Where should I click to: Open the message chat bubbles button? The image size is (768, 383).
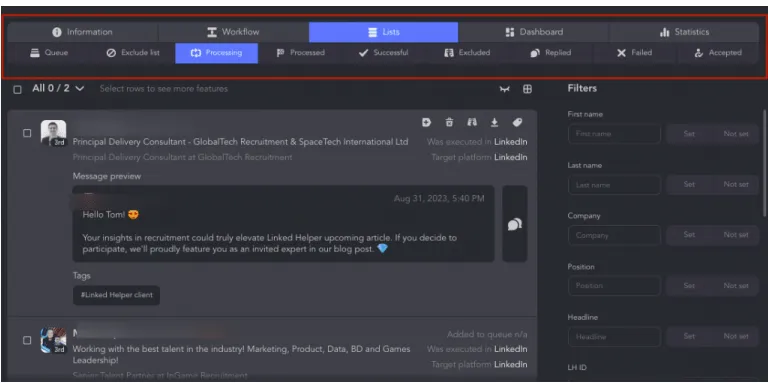(515, 224)
